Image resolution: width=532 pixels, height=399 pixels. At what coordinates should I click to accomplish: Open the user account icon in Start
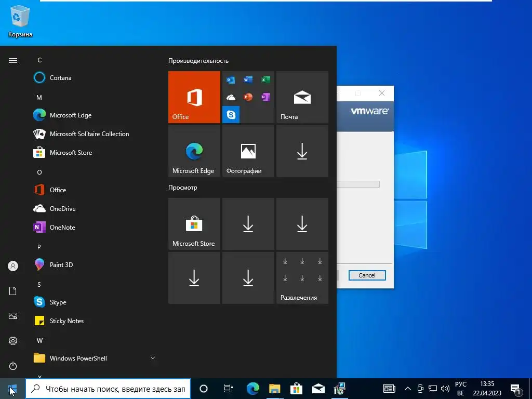click(13, 266)
